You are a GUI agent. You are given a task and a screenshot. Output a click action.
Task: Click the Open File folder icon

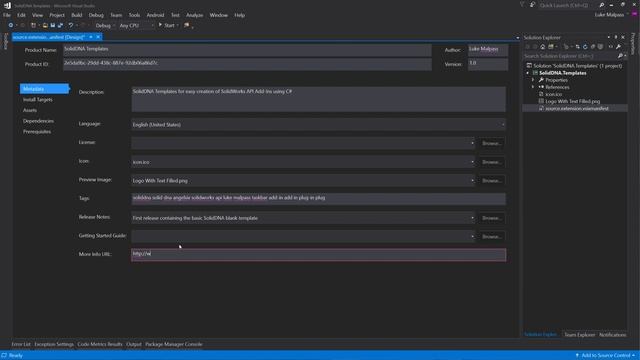pyautogui.click(x=45, y=25)
